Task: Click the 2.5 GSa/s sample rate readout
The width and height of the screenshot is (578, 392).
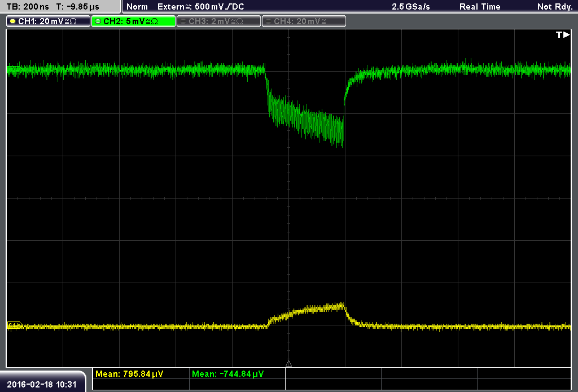Action: coord(411,7)
